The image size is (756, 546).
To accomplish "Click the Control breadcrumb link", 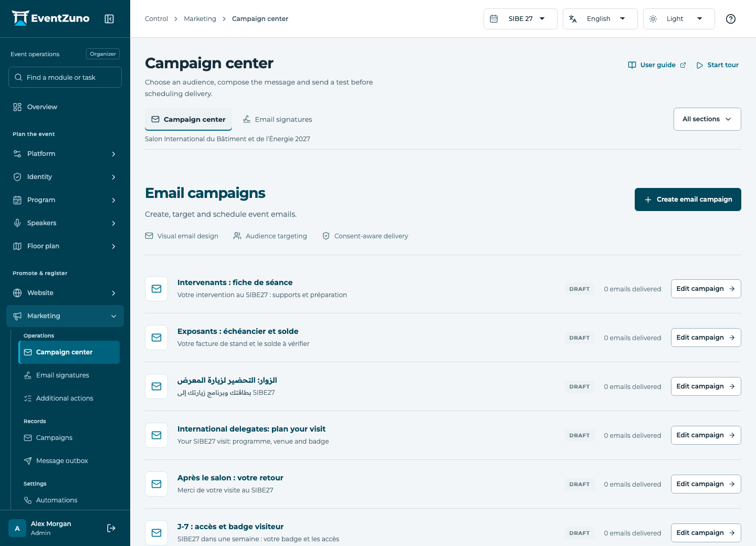I will (x=156, y=19).
